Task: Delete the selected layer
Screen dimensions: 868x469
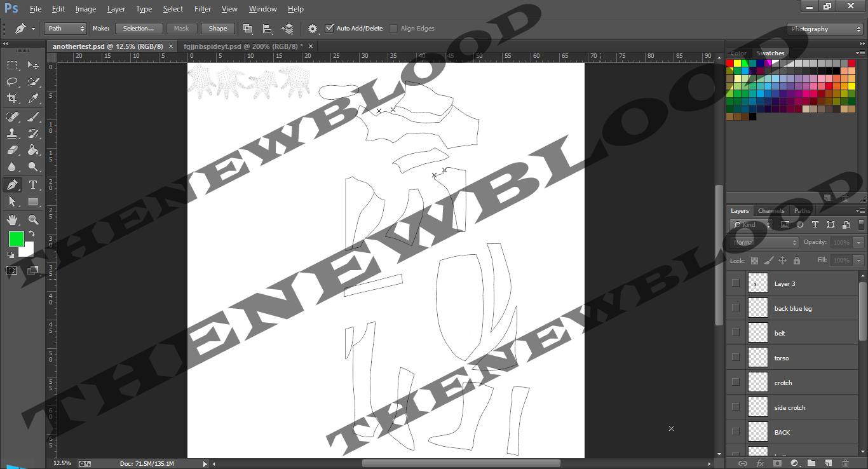Action: click(845, 463)
